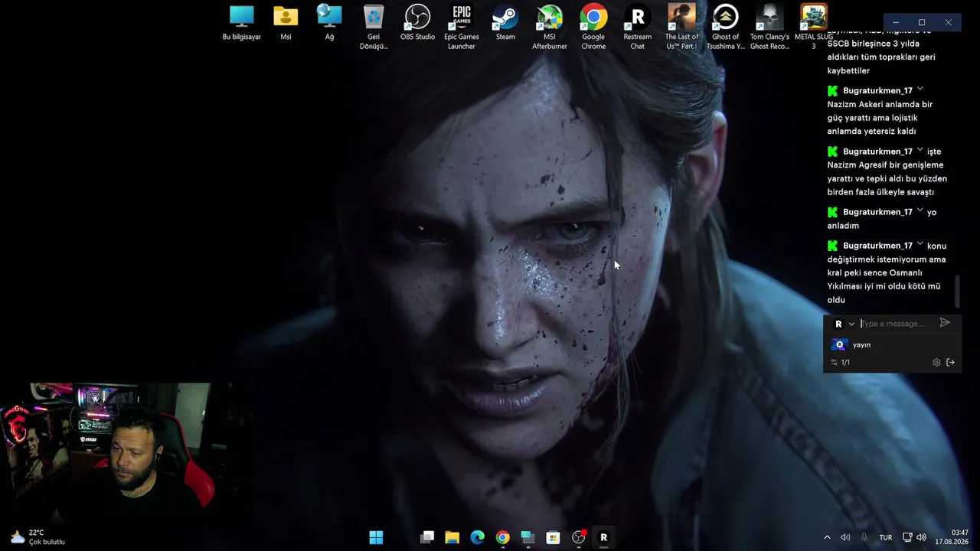Select the METAL SLUG 3 shortcut

(814, 27)
